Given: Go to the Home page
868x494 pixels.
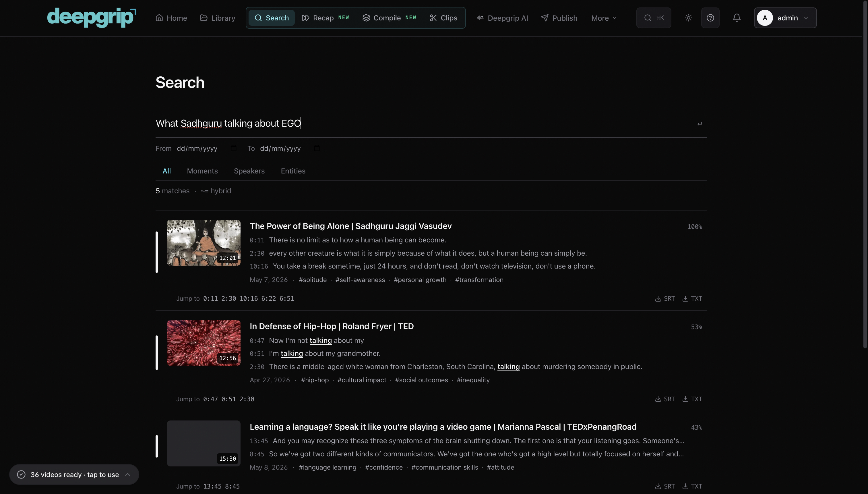Looking at the screenshot, I should [x=171, y=18].
